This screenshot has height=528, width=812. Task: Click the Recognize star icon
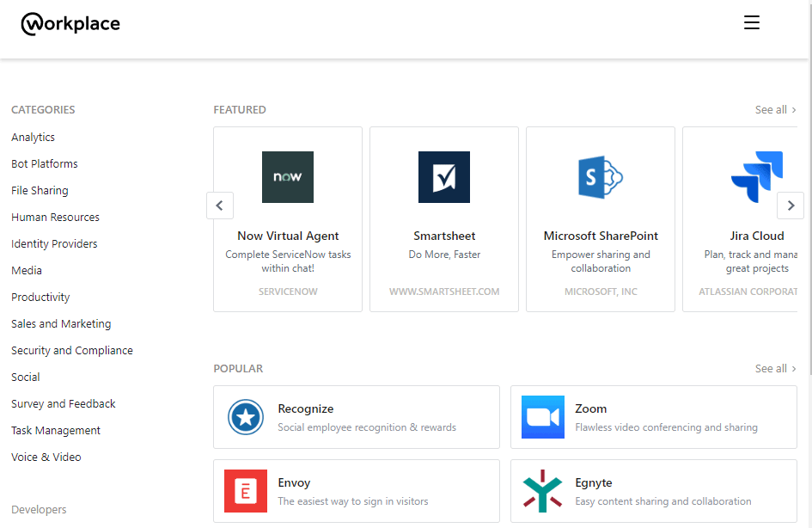[x=246, y=417]
